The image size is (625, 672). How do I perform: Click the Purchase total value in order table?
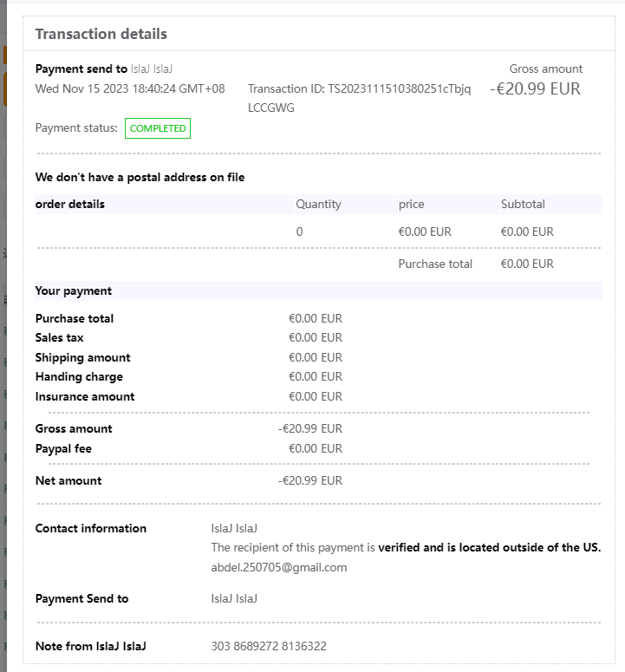(x=527, y=264)
